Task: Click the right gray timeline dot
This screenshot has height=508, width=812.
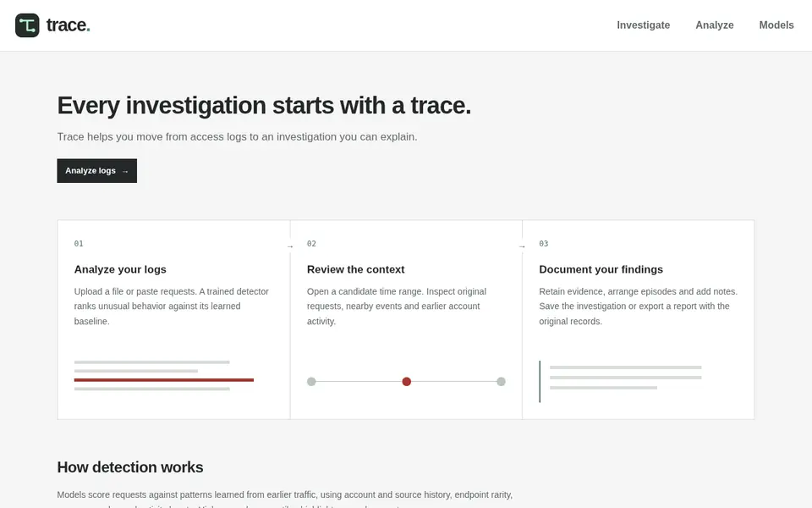Action: (501, 382)
